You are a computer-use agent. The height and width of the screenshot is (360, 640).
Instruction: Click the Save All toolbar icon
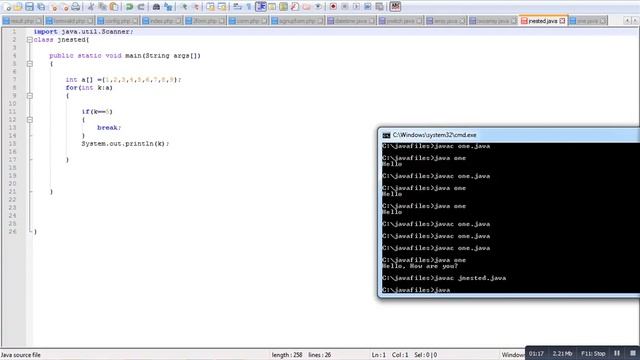pos(41,7)
